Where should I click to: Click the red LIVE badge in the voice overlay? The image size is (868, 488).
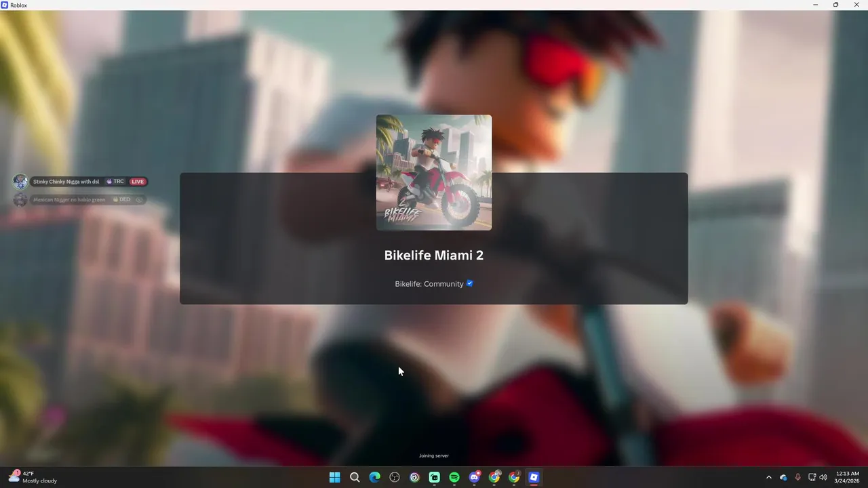(138, 182)
